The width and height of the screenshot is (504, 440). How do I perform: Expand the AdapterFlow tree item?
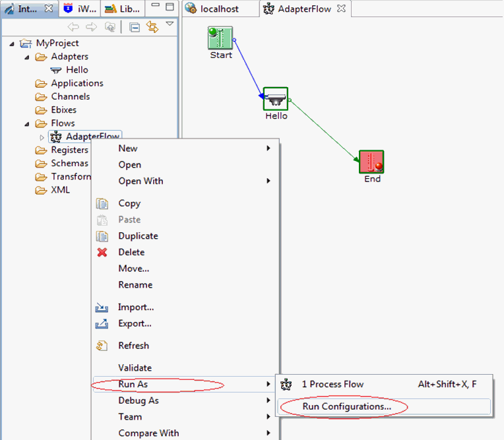(x=42, y=137)
